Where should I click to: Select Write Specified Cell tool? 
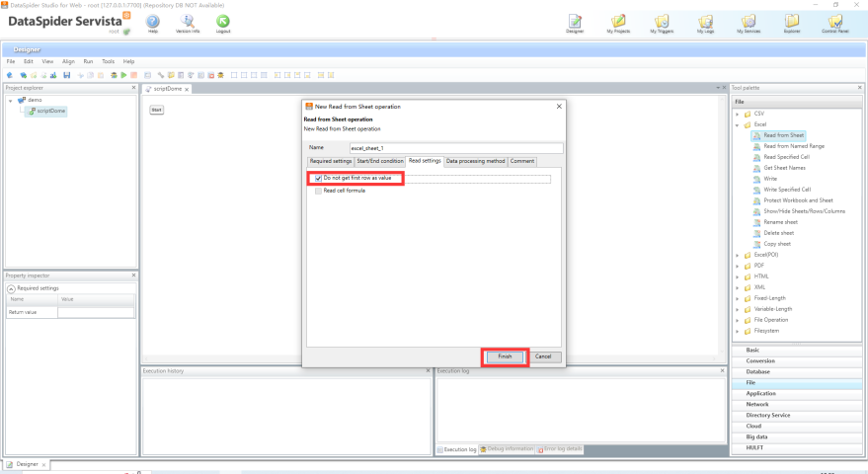point(787,190)
